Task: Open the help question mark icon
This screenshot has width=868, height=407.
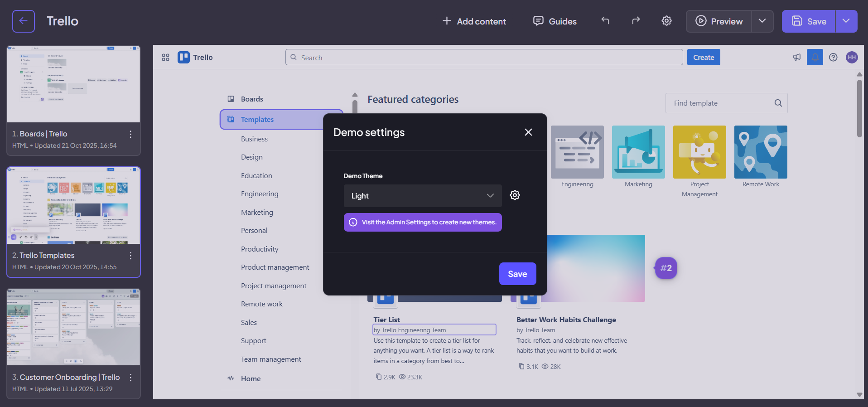Action: pyautogui.click(x=833, y=57)
